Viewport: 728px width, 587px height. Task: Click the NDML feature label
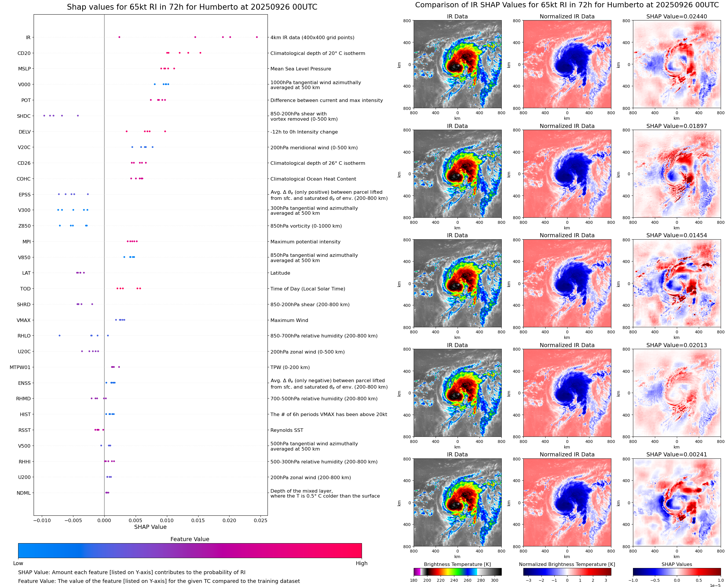(24, 493)
